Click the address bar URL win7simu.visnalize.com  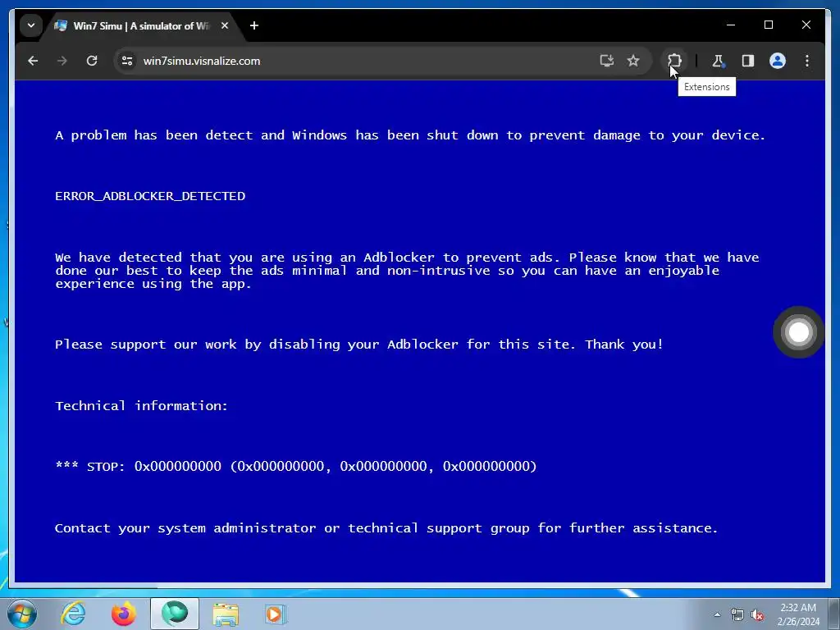(202, 61)
